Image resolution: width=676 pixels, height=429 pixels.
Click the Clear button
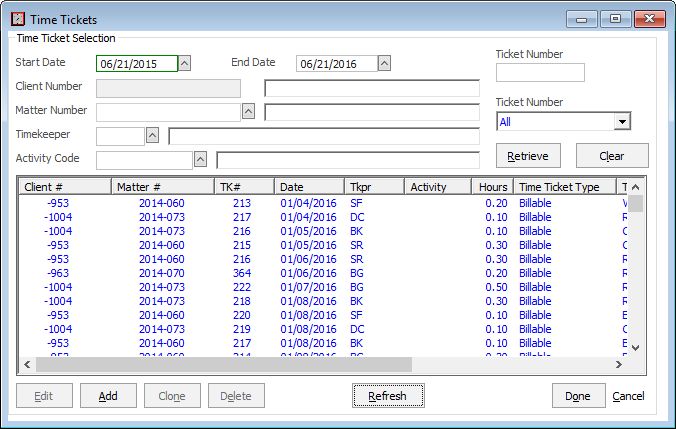tap(612, 156)
